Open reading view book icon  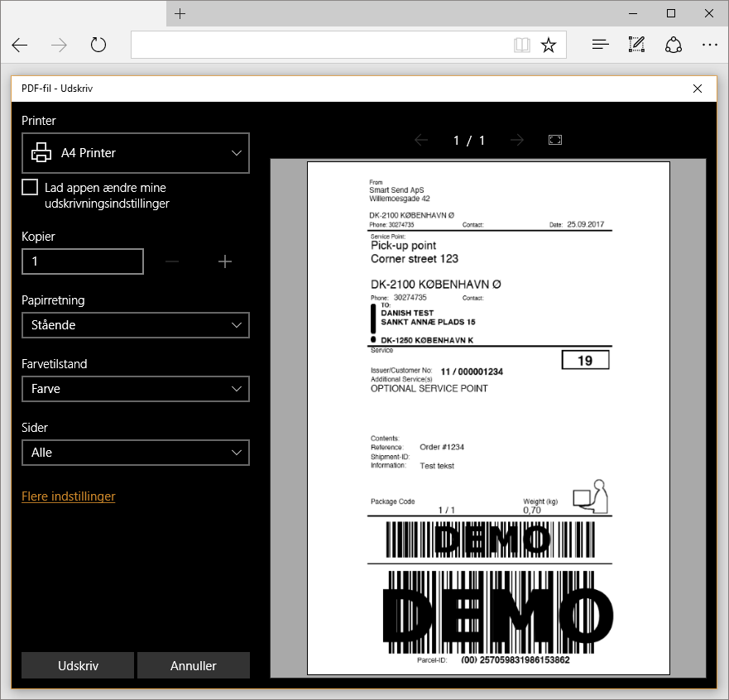pyautogui.click(x=522, y=45)
